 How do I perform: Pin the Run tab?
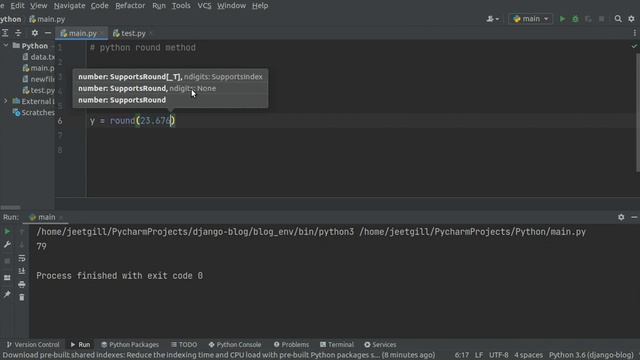pos(7,294)
